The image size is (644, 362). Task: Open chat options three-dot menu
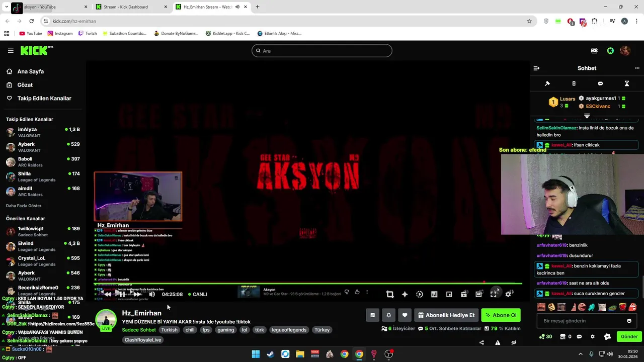(x=637, y=68)
